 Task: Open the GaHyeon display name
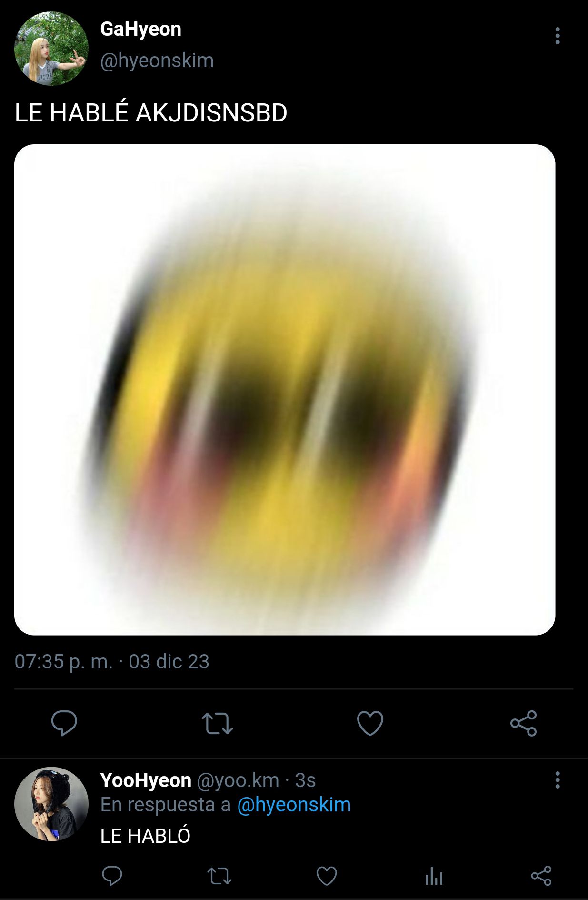click(141, 29)
